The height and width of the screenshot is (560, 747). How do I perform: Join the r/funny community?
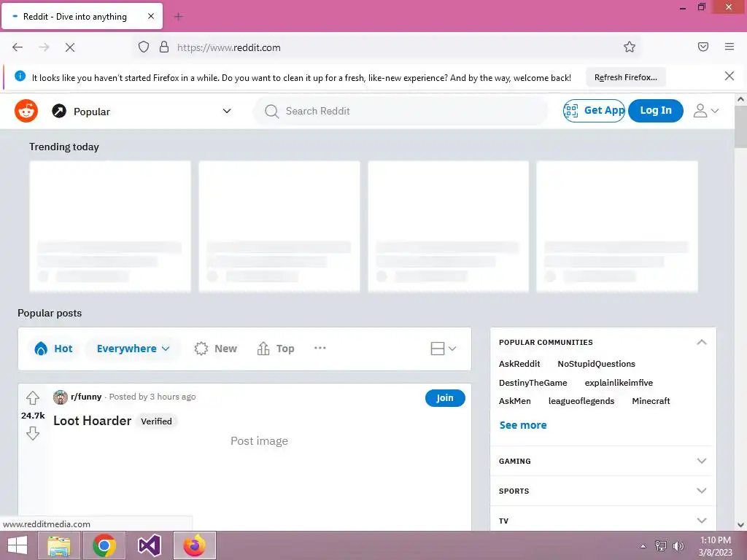(445, 397)
